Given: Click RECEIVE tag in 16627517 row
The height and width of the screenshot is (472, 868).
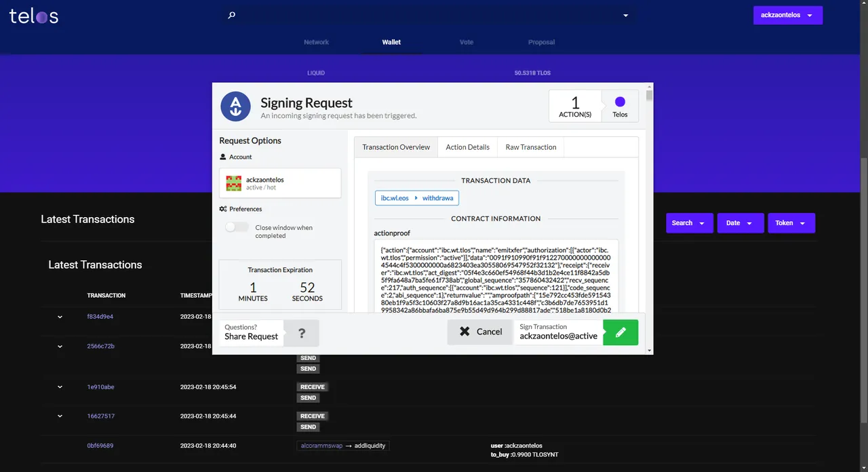Looking at the screenshot, I should [313, 416].
